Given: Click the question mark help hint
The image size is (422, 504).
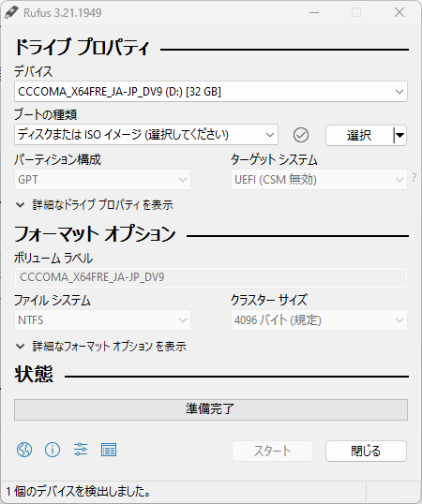Looking at the screenshot, I should [x=414, y=177].
